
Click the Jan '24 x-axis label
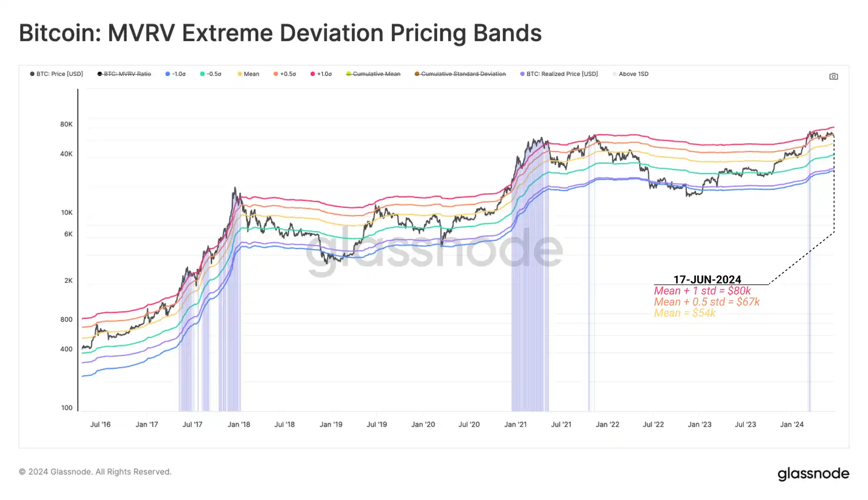pyautogui.click(x=792, y=425)
